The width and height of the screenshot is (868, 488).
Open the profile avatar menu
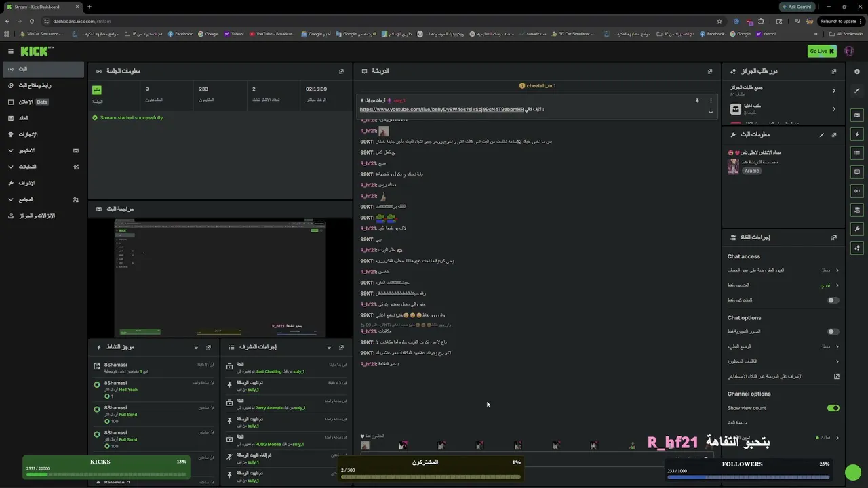(x=849, y=51)
